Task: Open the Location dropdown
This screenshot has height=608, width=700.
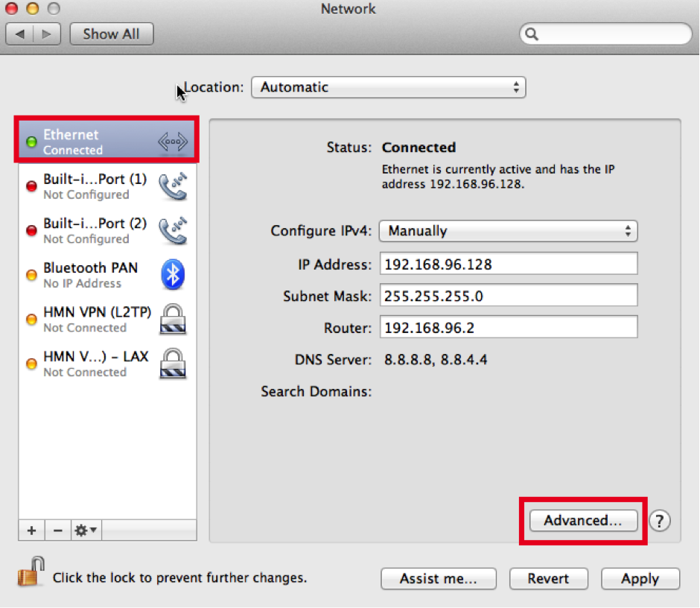Action: tap(389, 87)
